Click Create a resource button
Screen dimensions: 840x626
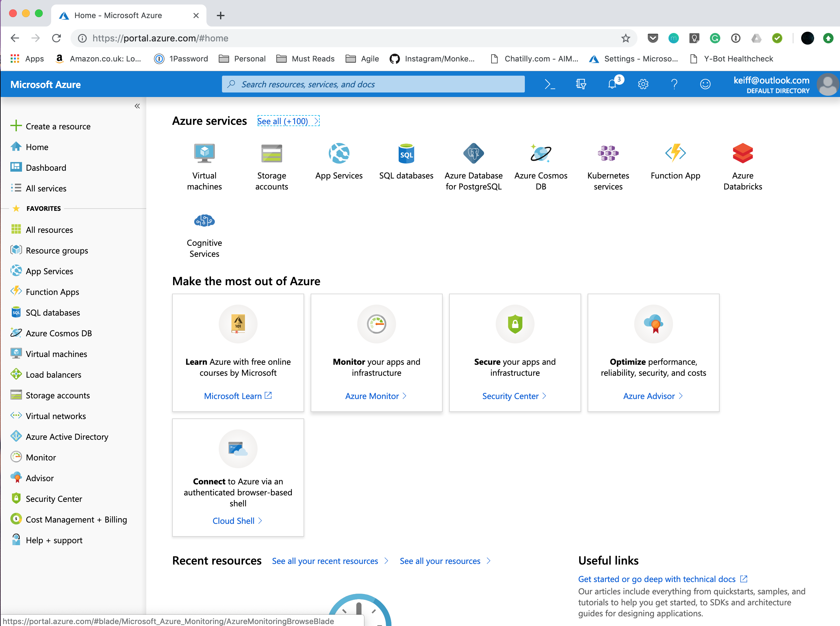(58, 126)
